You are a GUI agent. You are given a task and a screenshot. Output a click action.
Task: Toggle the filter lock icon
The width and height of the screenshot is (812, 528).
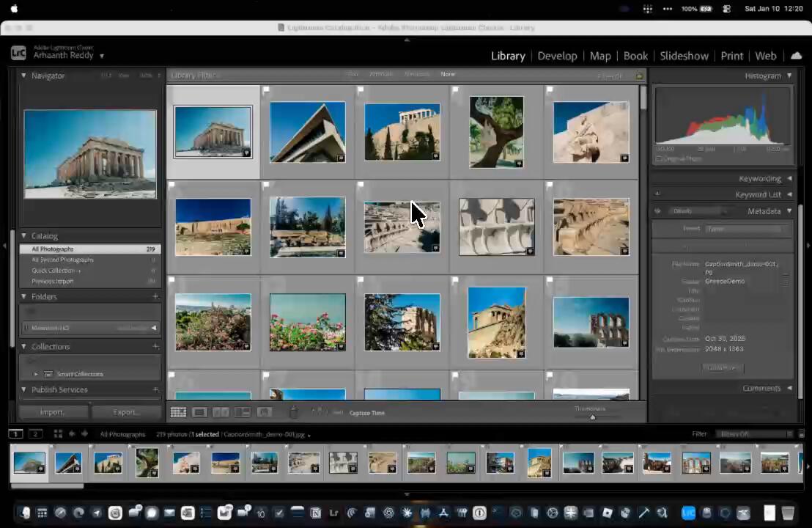pyautogui.click(x=639, y=76)
